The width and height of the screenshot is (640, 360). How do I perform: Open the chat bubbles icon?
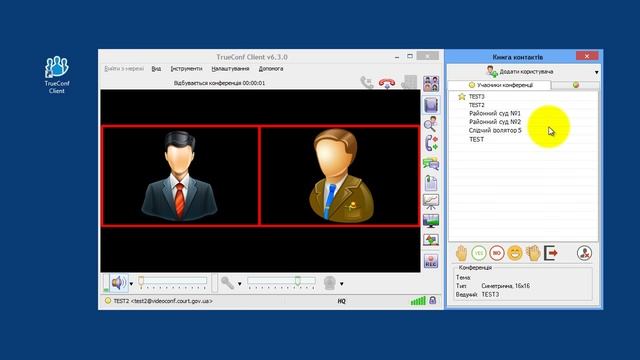tap(431, 164)
